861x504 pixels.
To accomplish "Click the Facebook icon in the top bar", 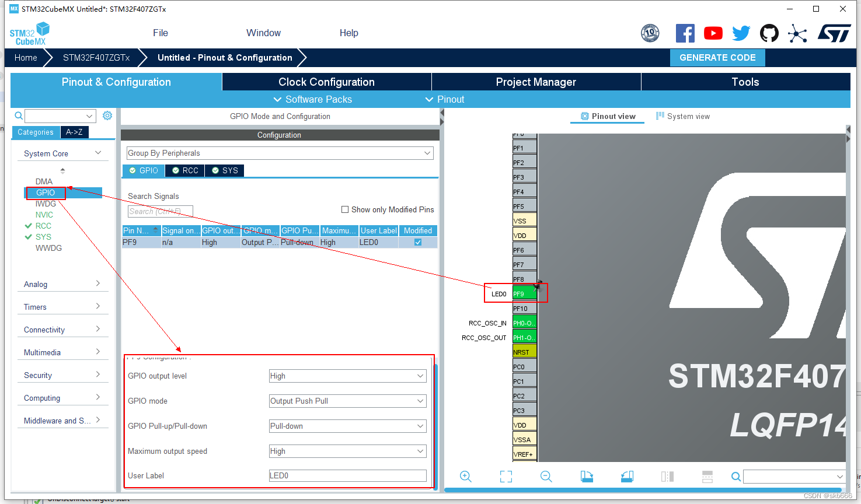I will click(685, 33).
